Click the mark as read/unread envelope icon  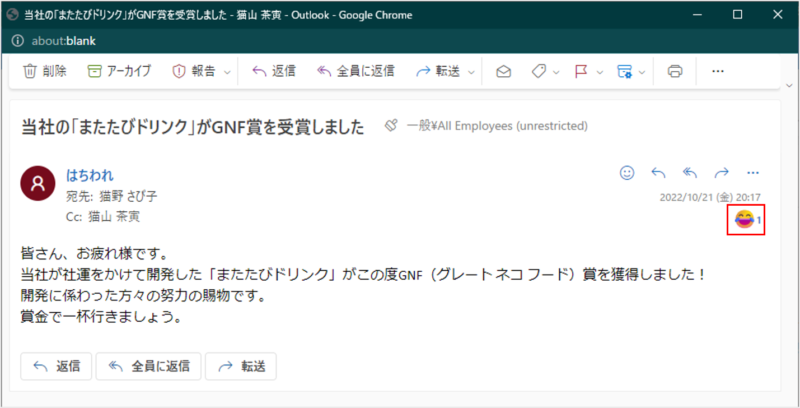(x=504, y=71)
